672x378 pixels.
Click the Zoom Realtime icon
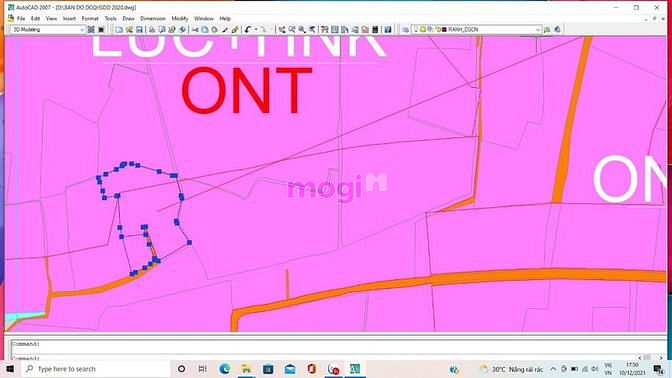click(x=292, y=30)
